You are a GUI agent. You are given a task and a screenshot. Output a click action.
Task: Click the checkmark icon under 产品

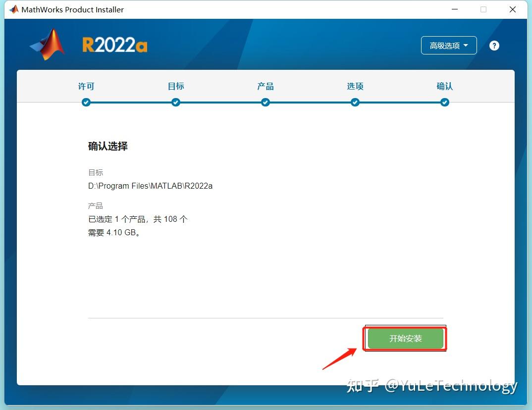pos(266,102)
